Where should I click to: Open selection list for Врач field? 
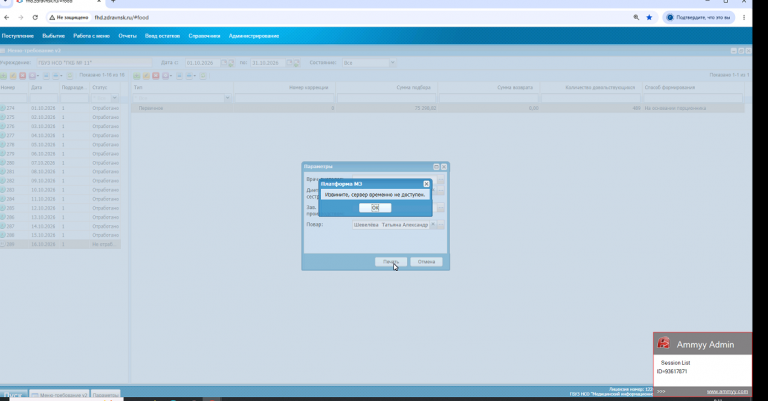tap(441, 179)
